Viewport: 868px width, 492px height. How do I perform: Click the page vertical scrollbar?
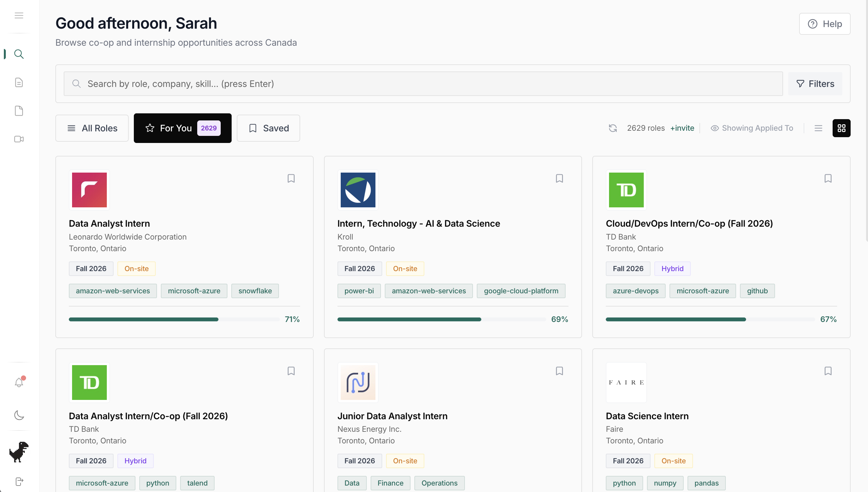pos(866,121)
